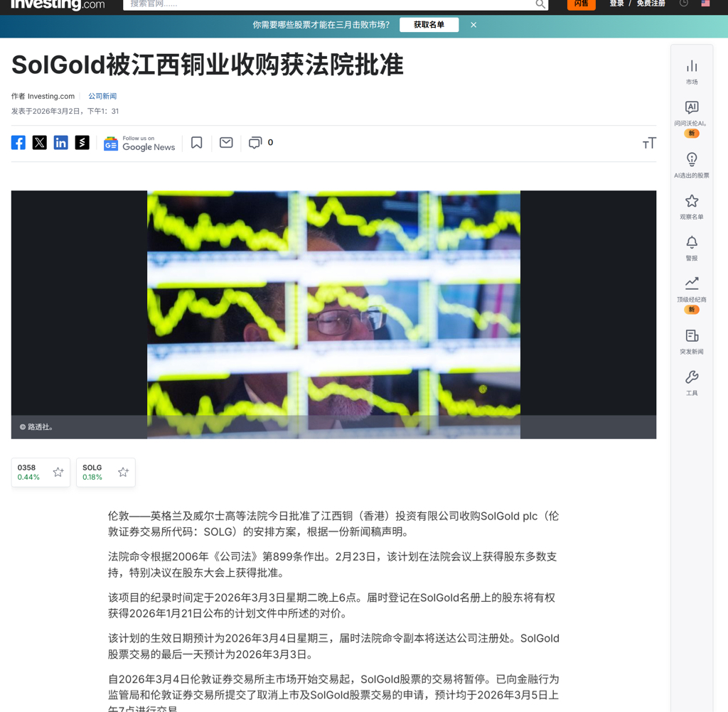This screenshot has width=728, height=712.
Task: Share article on X (Twitter)
Action: click(40, 143)
